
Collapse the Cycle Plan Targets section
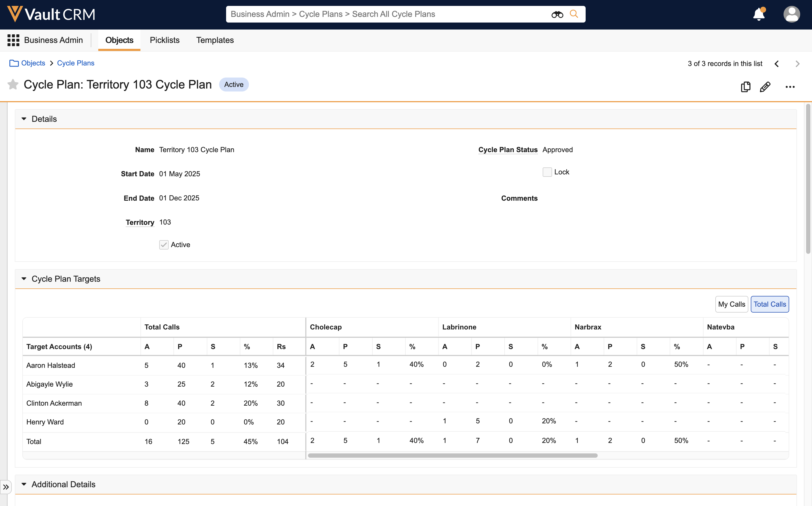24,279
